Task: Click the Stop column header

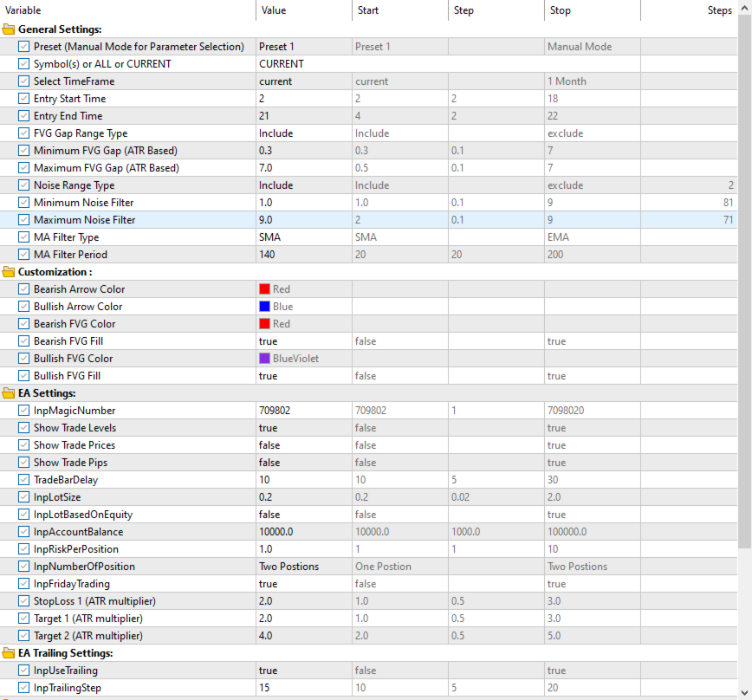Action: 593,10
